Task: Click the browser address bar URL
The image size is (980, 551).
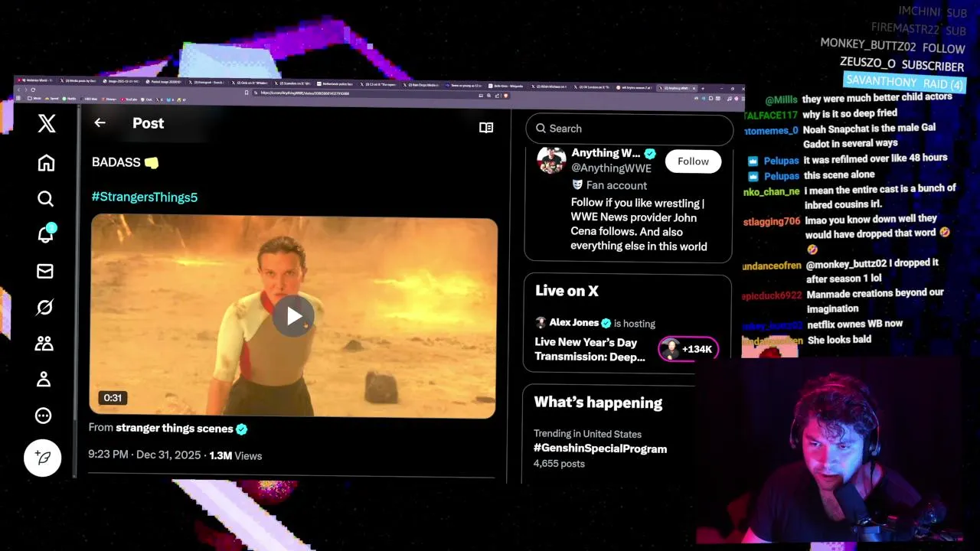Action: [x=305, y=93]
